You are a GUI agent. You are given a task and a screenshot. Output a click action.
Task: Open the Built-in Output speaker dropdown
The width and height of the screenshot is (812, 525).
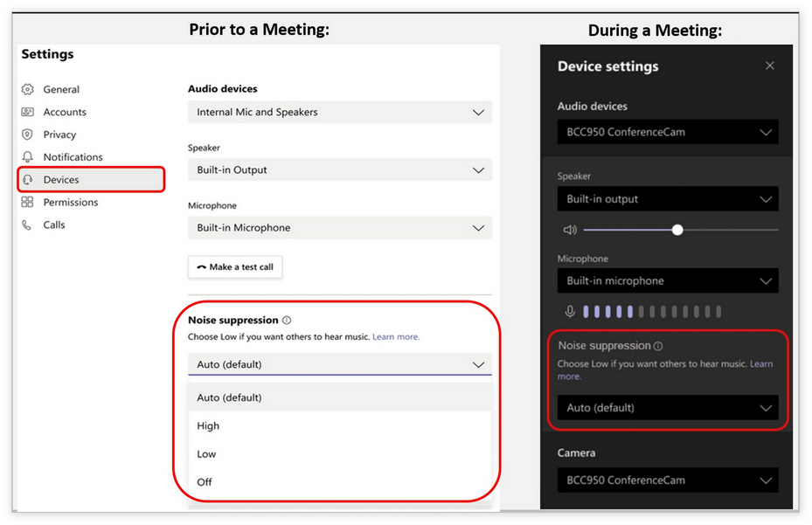click(339, 170)
